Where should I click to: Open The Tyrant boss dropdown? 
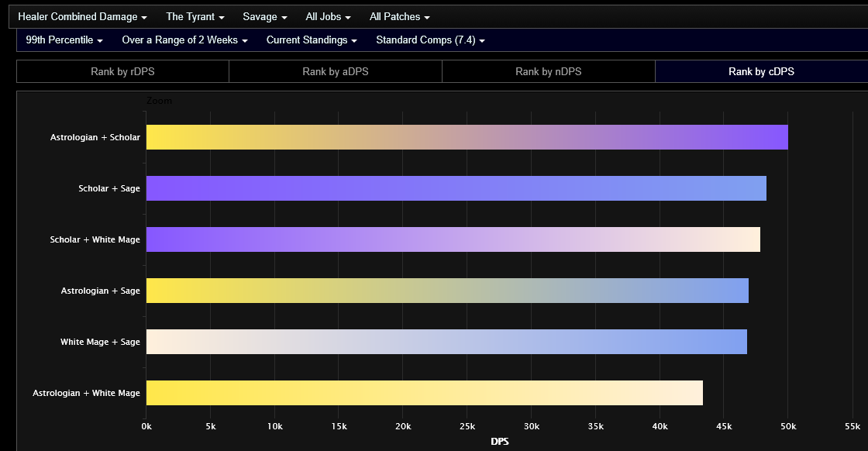[195, 16]
